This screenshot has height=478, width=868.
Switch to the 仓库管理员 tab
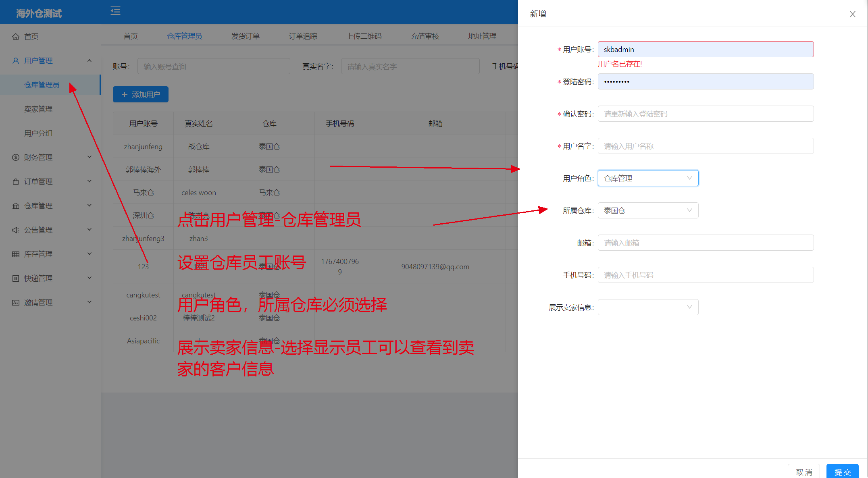tap(185, 36)
